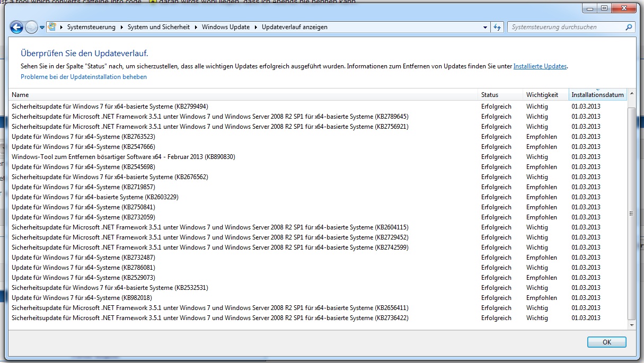Open the 'Installierte Updates' link
This screenshot has width=644, height=363.
pyautogui.click(x=540, y=66)
